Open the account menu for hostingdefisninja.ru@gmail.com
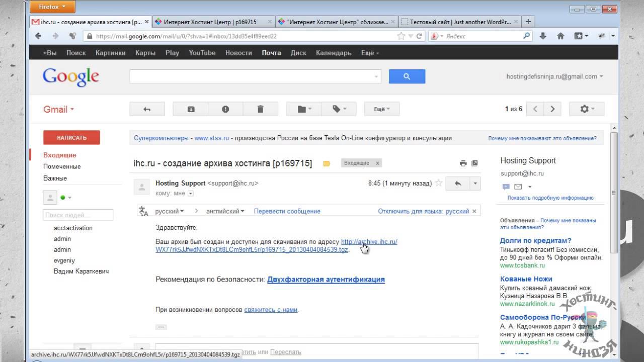 pyautogui.click(x=554, y=76)
